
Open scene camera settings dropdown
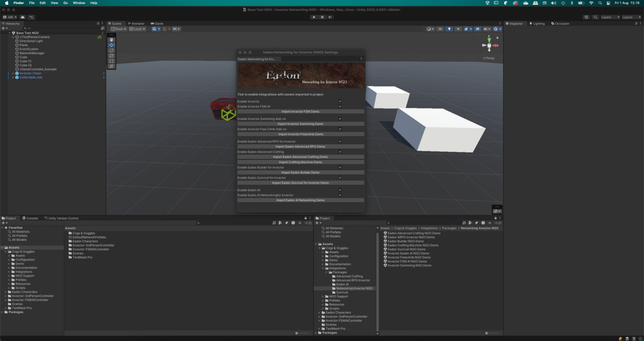487,29
